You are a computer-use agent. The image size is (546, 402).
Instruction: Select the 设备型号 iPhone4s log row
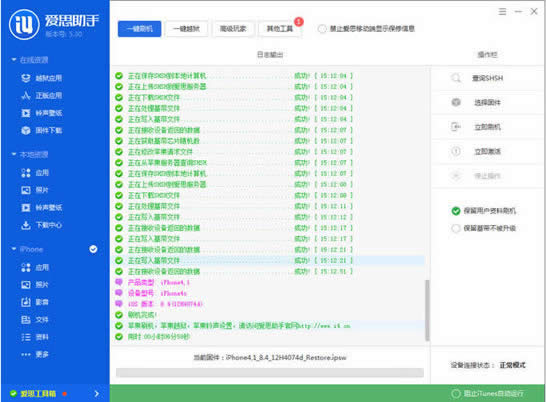click(268, 293)
